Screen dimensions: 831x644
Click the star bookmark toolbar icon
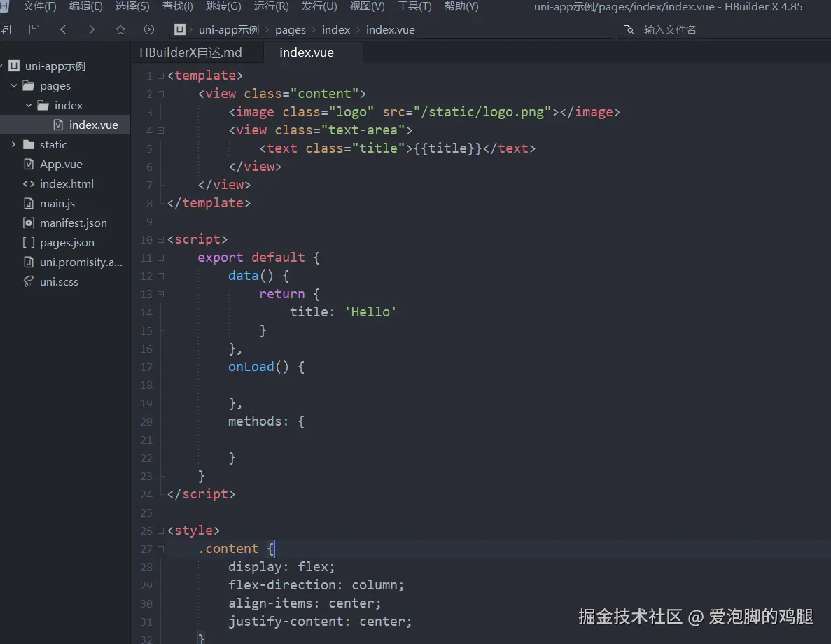pos(120,29)
